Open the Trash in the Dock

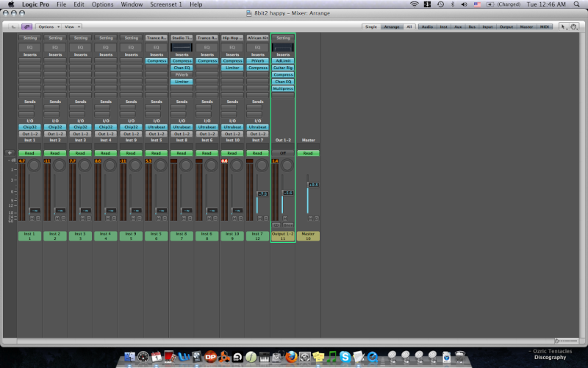pos(460,356)
